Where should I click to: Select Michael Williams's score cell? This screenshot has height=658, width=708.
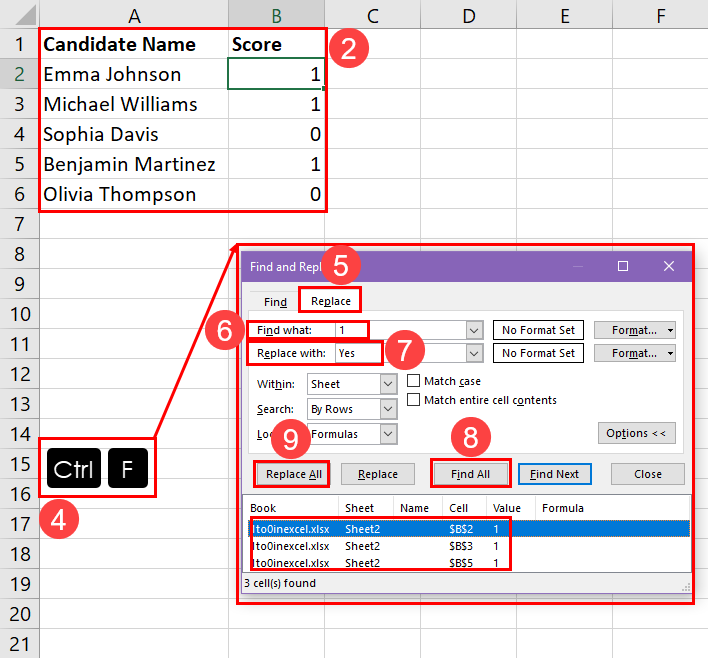(x=276, y=104)
